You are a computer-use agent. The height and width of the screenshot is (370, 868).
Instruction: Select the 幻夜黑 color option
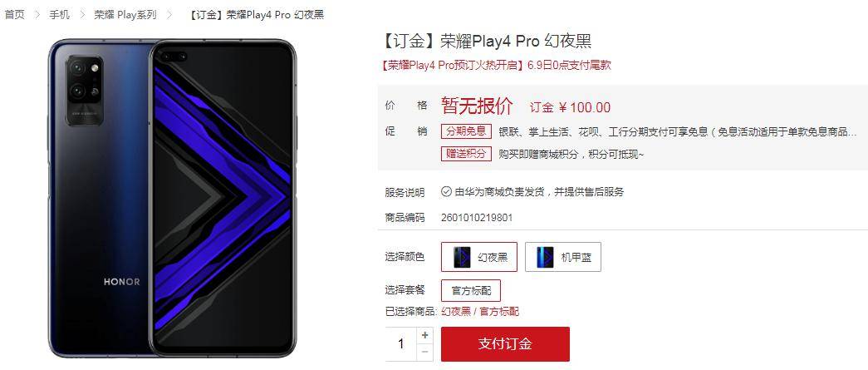[479, 257]
